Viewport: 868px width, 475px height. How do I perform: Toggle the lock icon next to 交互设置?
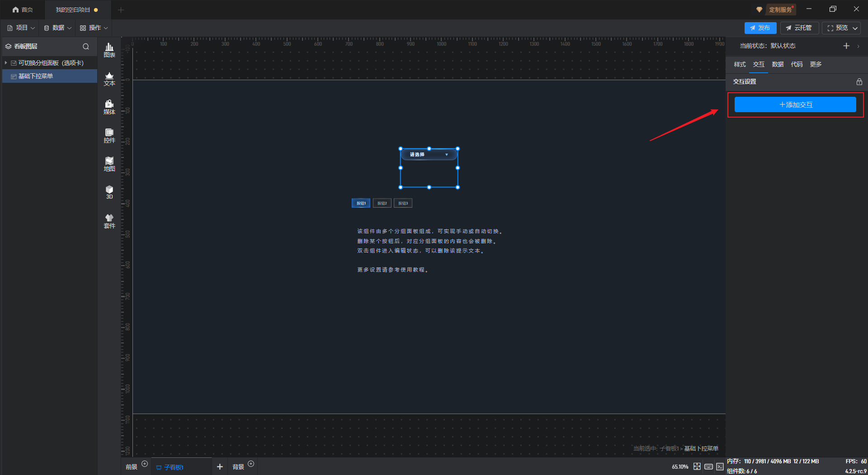(x=859, y=82)
